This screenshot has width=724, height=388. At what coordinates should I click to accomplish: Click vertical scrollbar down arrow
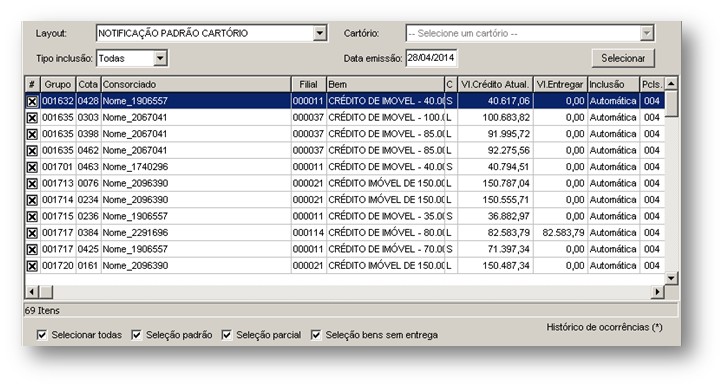(x=671, y=278)
